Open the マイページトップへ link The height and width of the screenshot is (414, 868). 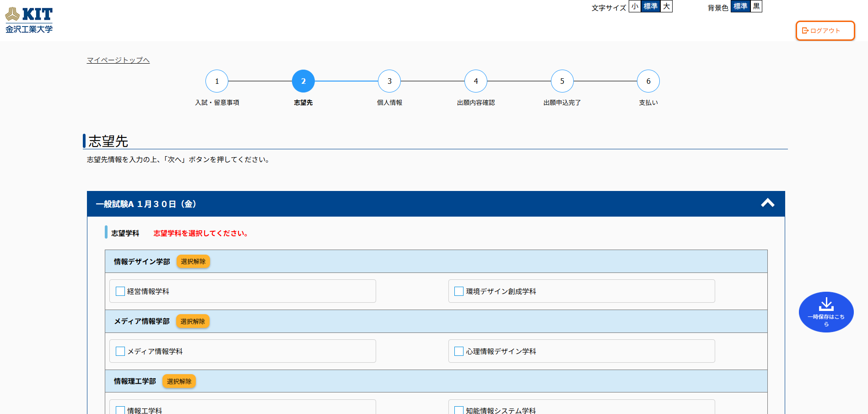pyautogui.click(x=118, y=60)
